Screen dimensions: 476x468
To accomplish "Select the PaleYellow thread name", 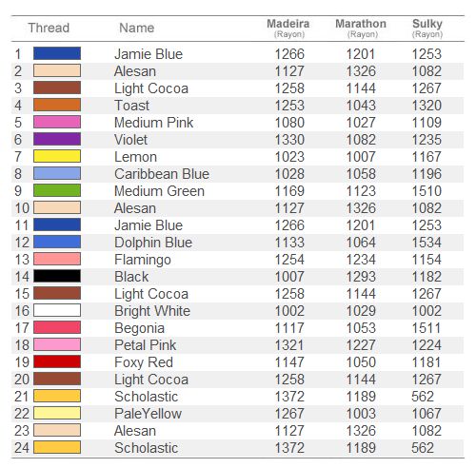I will pyautogui.click(x=148, y=414).
